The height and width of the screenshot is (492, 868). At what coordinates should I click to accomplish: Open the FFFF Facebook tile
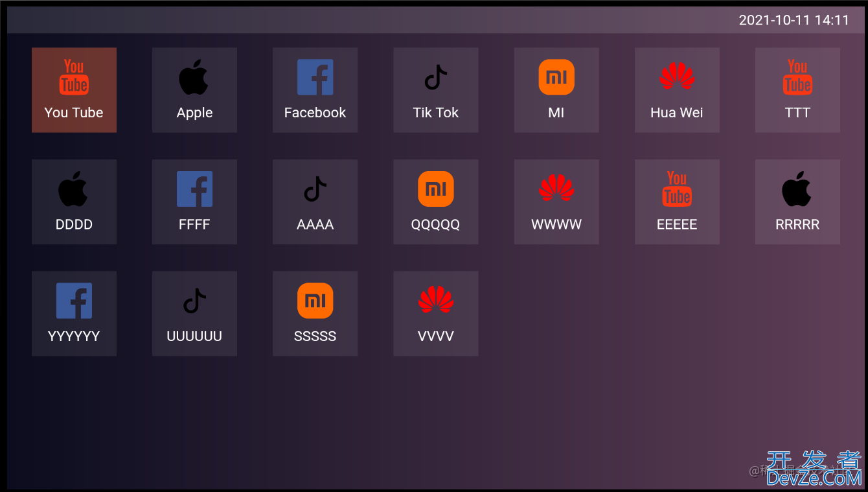click(x=194, y=202)
